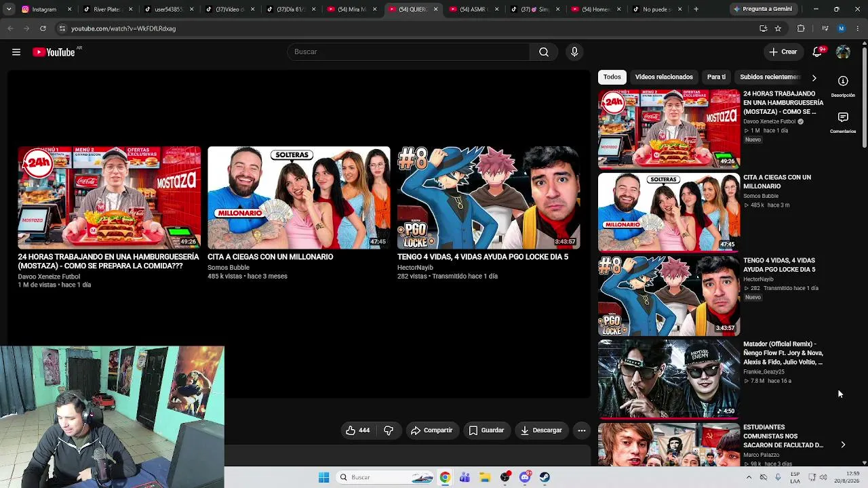Open more actions three-dot menu
Viewport: 868px width, 488px height.
581,430
